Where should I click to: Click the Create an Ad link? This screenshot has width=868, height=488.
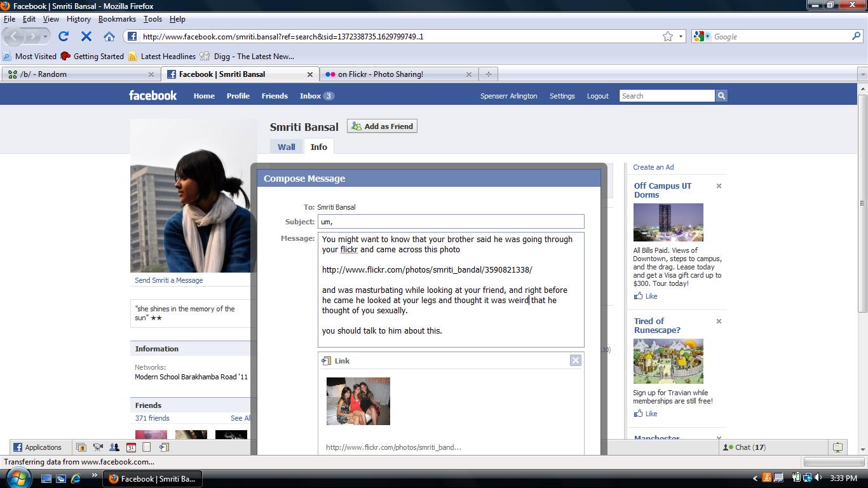(x=653, y=167)
